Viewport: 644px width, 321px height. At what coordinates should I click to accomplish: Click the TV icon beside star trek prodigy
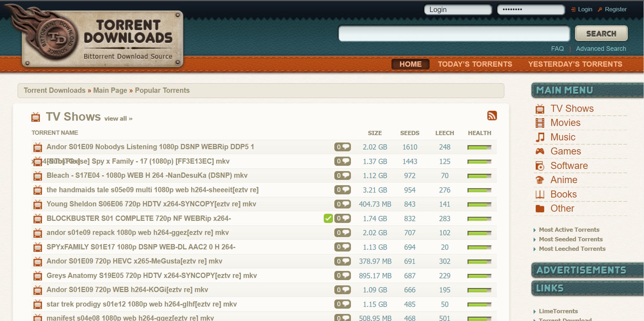click(x=38, y=304)
